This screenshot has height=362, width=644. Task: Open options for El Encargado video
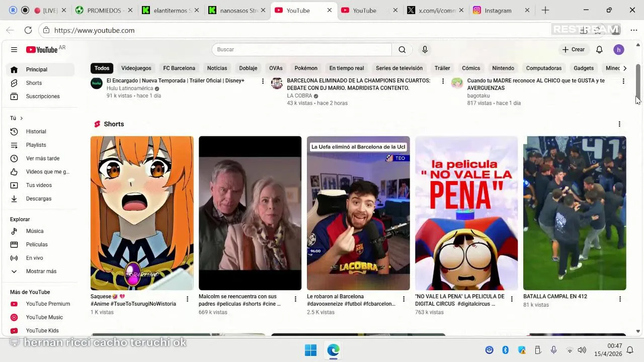[x=263, y=81]
